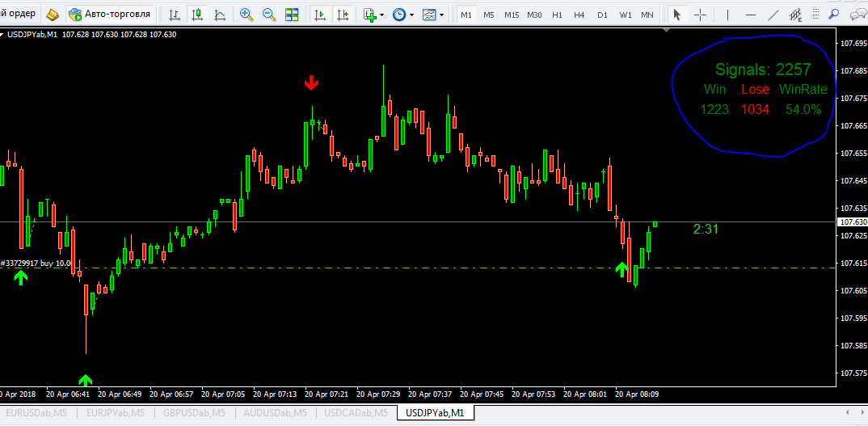Select W1 timeframe
The image size is (868, 426).
coord(625,15)
